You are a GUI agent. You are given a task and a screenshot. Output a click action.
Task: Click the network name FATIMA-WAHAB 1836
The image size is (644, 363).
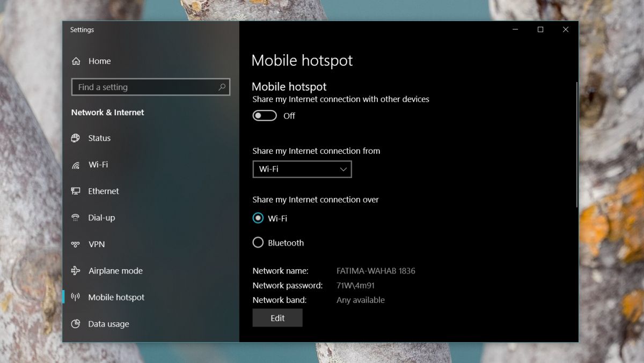(376, 271)
